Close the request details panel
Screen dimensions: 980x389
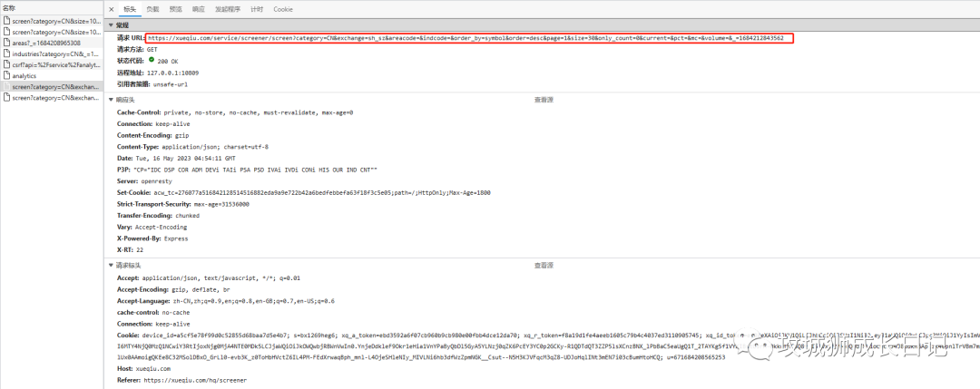(x=111, y=9)
